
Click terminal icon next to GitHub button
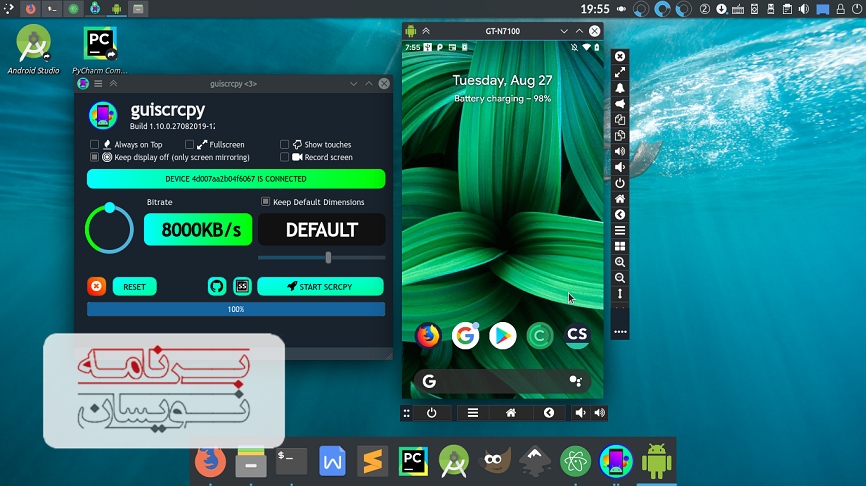(242, 286)
